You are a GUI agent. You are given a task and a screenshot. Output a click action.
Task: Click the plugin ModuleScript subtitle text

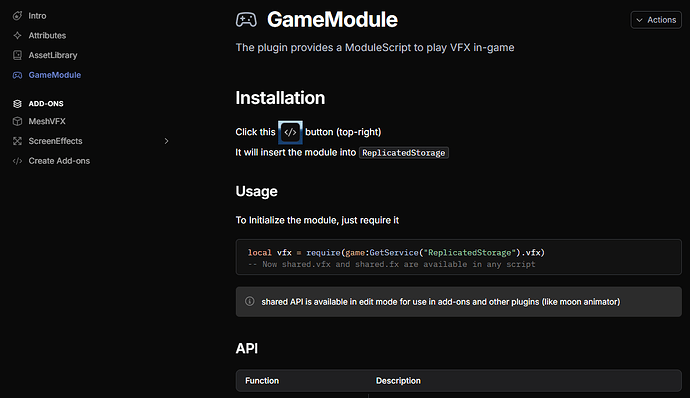pyautogui.click(x=374, y=48)
